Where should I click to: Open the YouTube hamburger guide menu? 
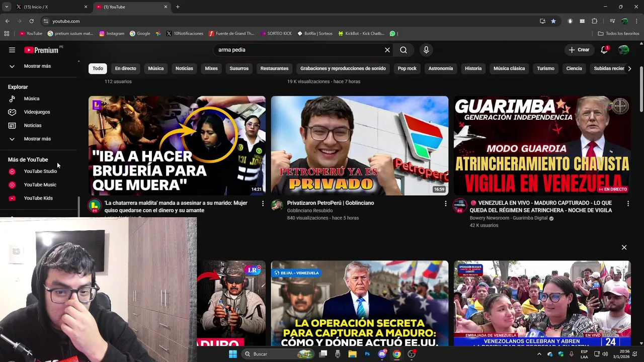(12, 50)
